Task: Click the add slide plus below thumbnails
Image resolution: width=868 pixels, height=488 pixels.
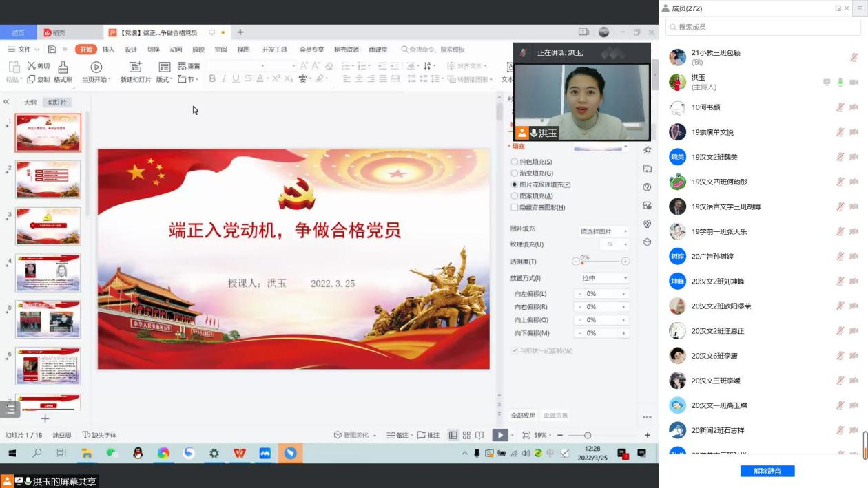Action: coord(45,418)
